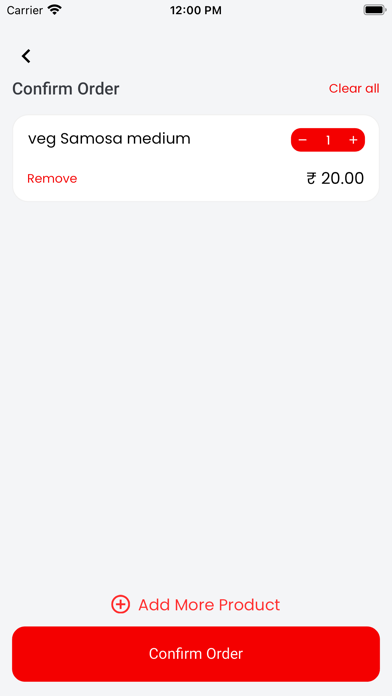The width and height of the screenshot is (392, 696).
Task: Tap the battery status icon
Action: tap(374, 10)
